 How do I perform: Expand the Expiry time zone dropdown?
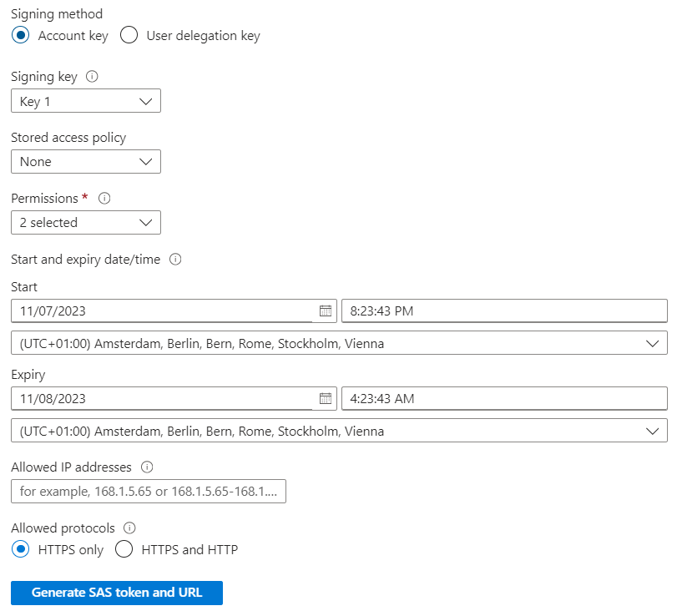tap(339, 431)
